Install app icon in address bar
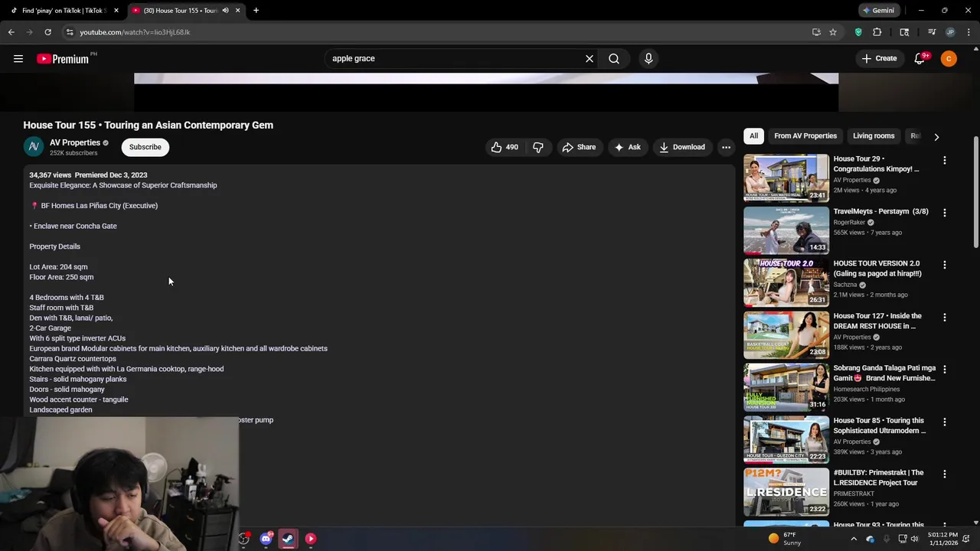The height and width of the screenshot is (551, 980). click(x=816, y=32)
